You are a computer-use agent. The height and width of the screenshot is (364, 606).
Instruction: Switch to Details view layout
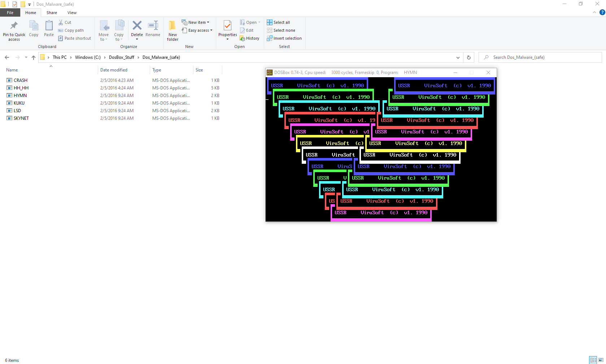593,360
